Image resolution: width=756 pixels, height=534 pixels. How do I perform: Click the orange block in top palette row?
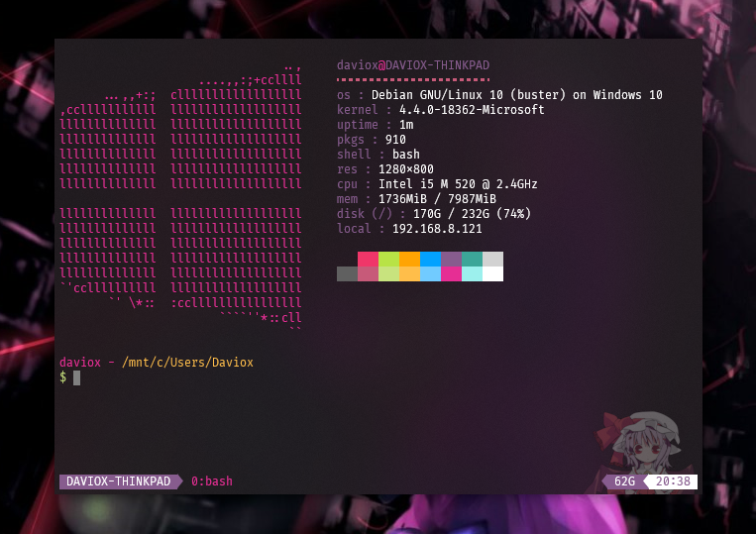[x=409, y=259]
